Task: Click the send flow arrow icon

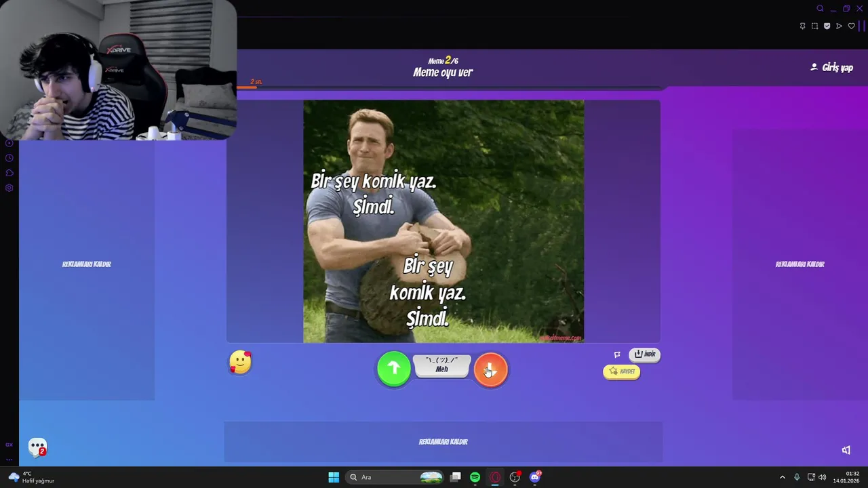Action: tap(839, 26)
